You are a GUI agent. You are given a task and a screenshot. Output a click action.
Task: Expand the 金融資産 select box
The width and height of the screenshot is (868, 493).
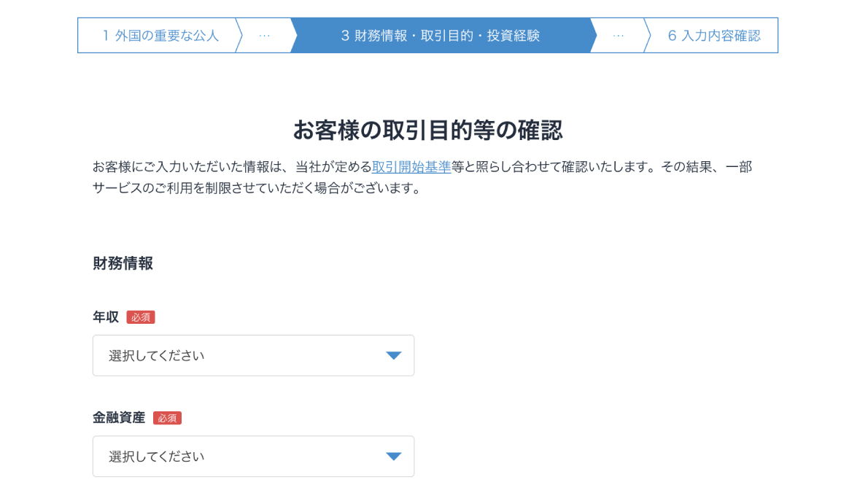pos(253,457)
